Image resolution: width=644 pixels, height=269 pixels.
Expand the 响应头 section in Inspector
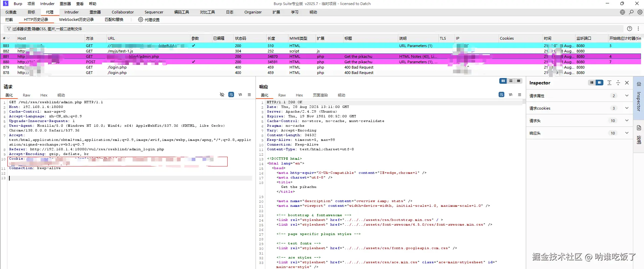(627, 133)
